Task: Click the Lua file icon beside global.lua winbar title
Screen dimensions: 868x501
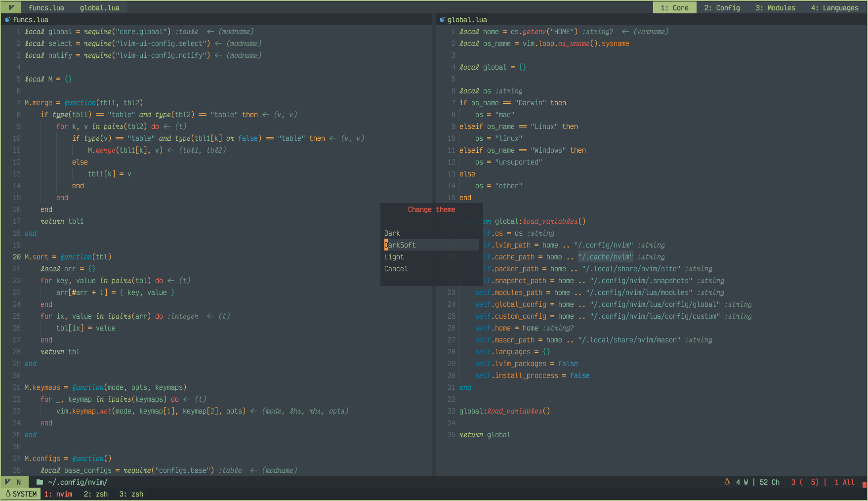Action: click(442, 20)
